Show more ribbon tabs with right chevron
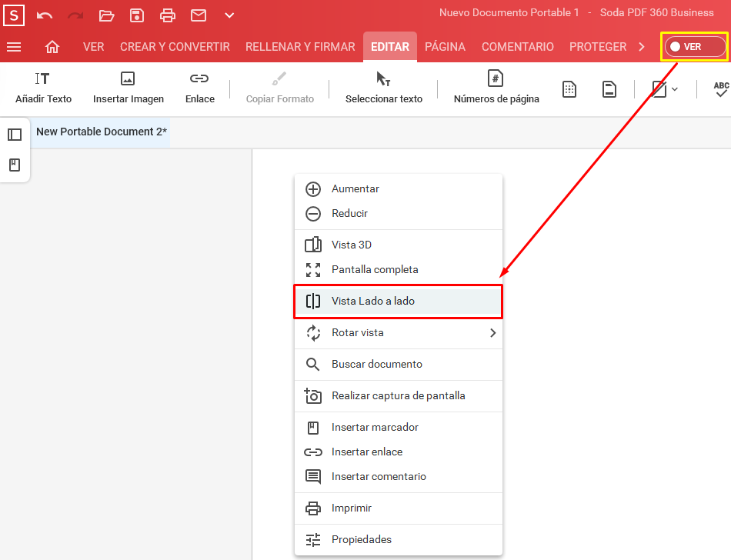Screen dimensions: 731x560 642,47
